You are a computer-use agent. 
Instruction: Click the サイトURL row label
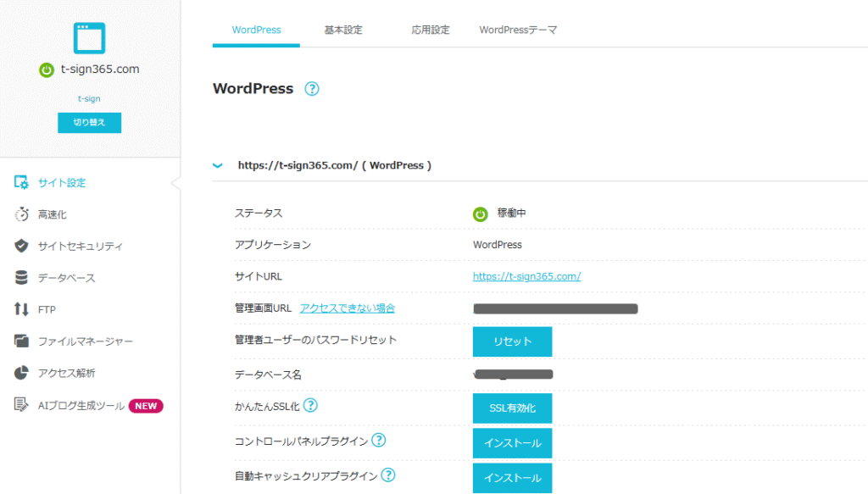259,276
